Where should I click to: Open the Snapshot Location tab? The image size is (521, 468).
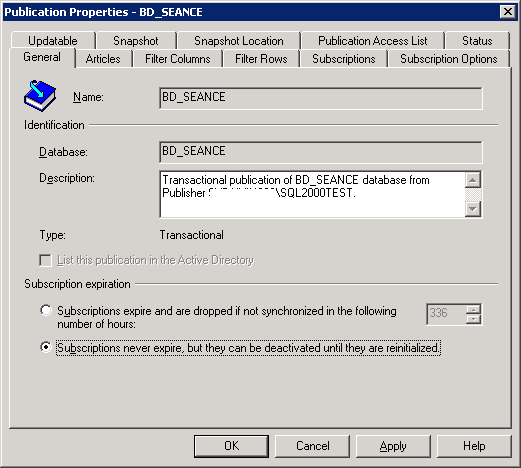(239, 41)
